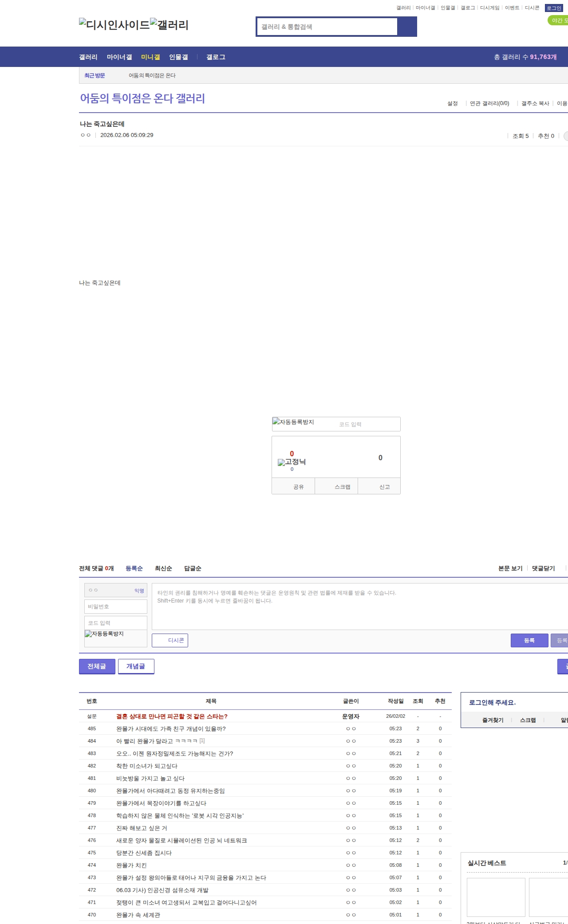
Task: Click the 자동등록방지 captcha image in comment form
Action: 104,634
